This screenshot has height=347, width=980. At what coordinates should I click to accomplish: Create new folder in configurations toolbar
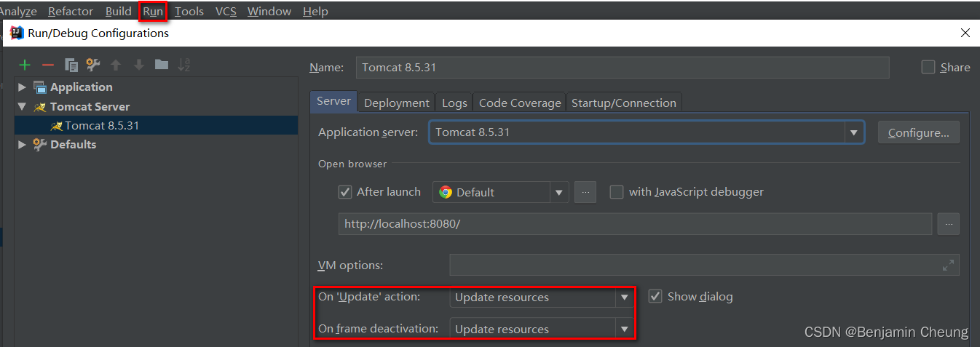162,65
